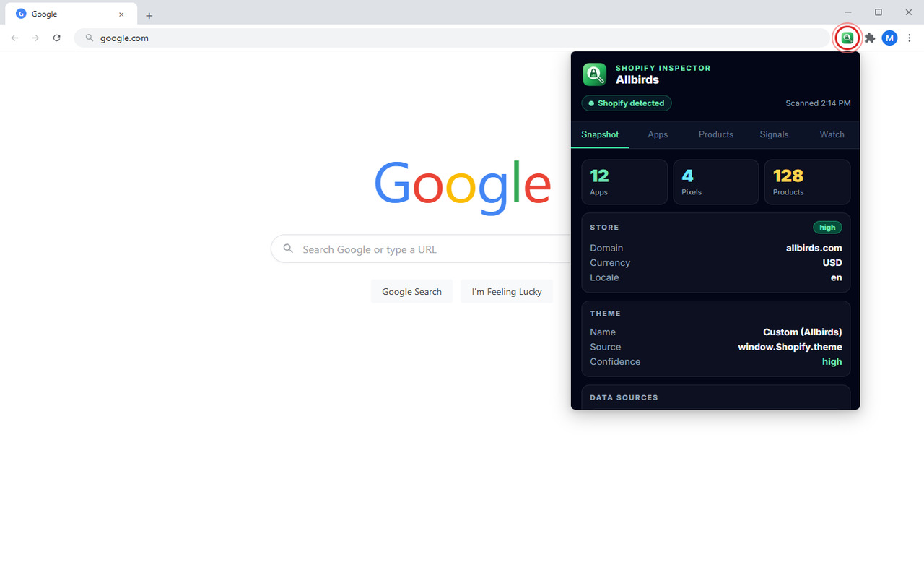Click the Google tab favicon
The image size is (924, 578).
click(x=21, y=14)
